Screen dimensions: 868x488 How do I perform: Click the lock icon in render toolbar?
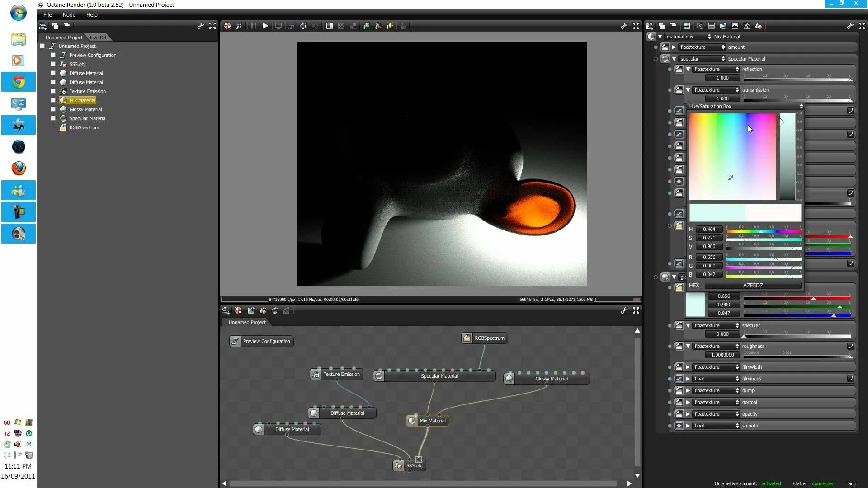coord(402,26)
